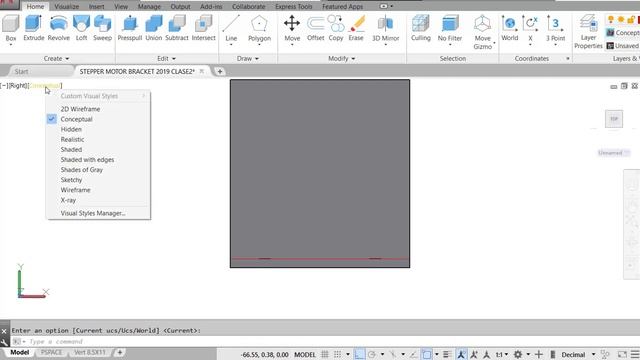Open the Decimal units dropdown
640x360 pixels.
point(593,354)
